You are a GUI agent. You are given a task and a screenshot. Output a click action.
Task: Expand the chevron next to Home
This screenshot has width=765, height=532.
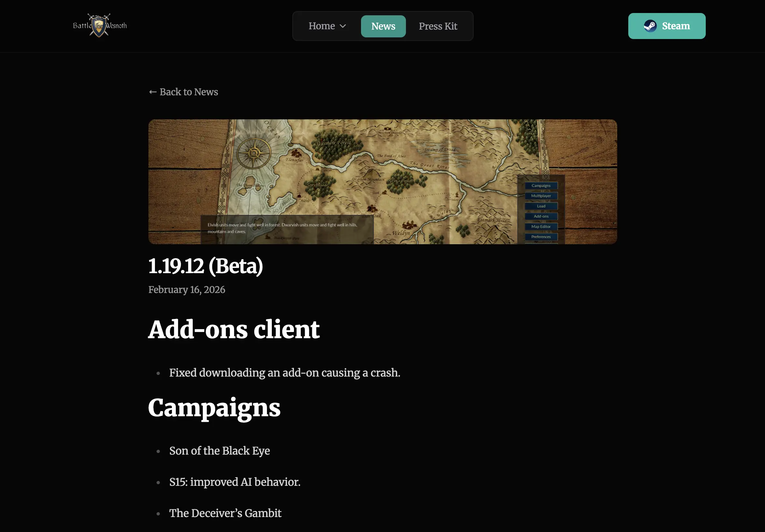tap(343, 26)
